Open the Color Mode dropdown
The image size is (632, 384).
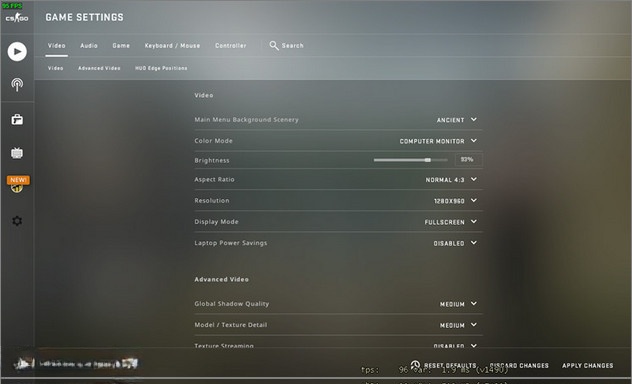pyautogui.click(x=438, y=141)
